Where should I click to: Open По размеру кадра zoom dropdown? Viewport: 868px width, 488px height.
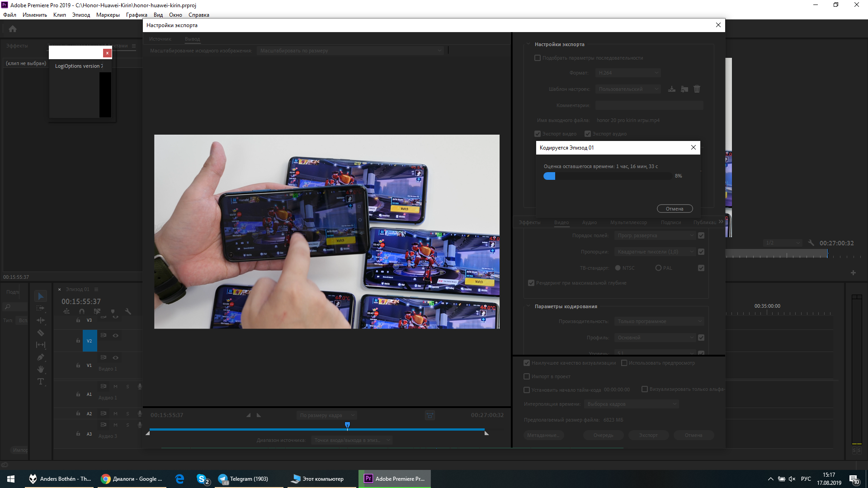[x=327, y=415]
